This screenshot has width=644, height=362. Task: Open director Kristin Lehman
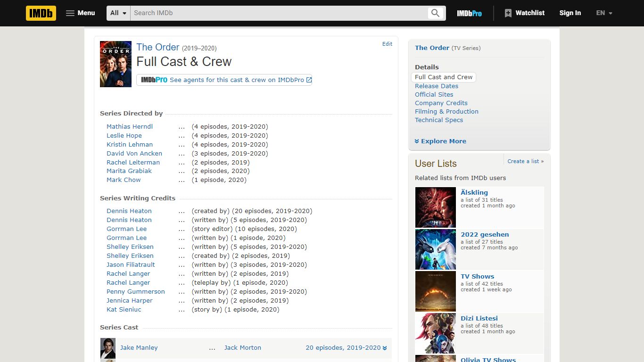(x=130, y=145)
